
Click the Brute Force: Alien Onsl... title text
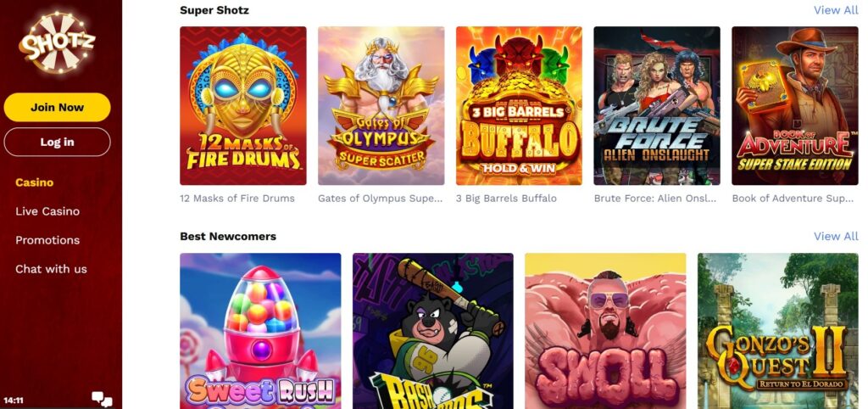[x=655, y=199]
